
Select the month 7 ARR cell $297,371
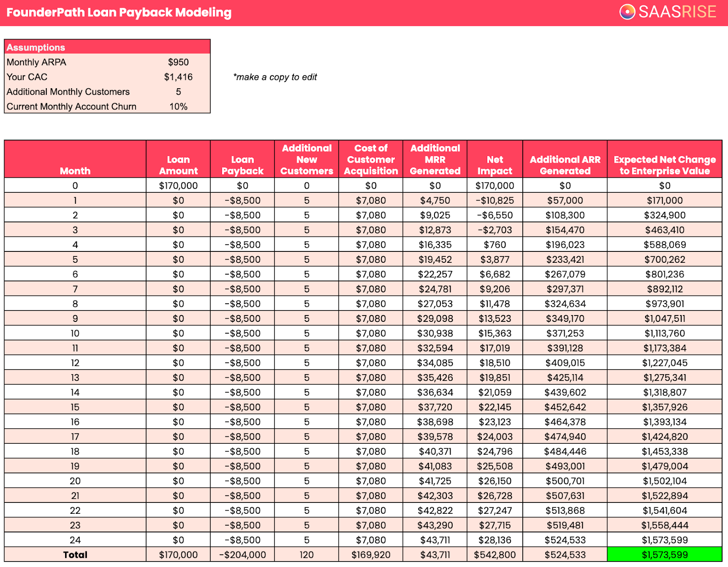[565, 289]
